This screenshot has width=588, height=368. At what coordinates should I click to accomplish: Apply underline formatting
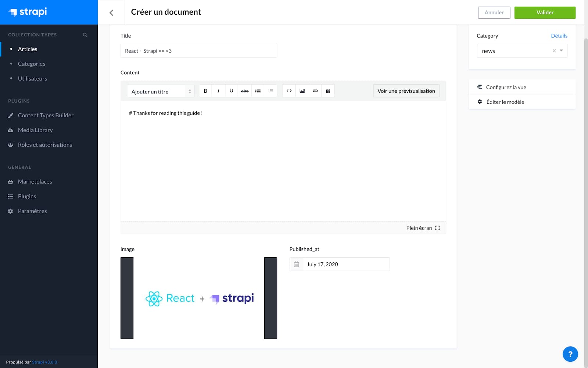[x=231, y=91]
